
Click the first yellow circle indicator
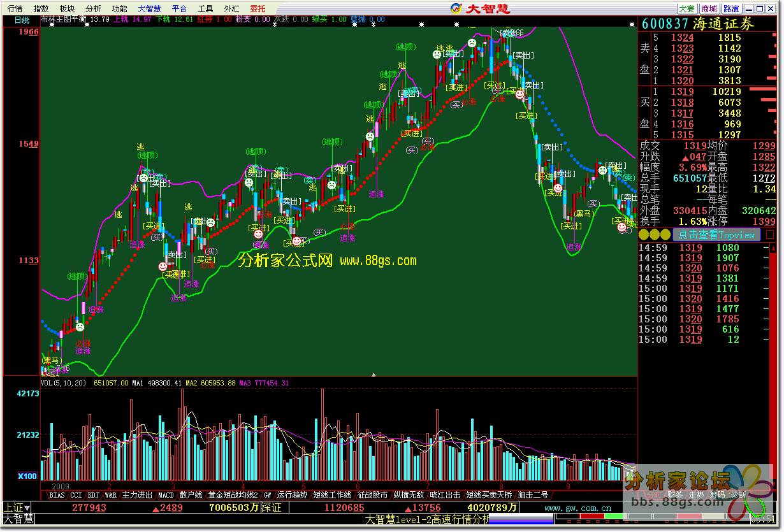(x=645, y=234)
